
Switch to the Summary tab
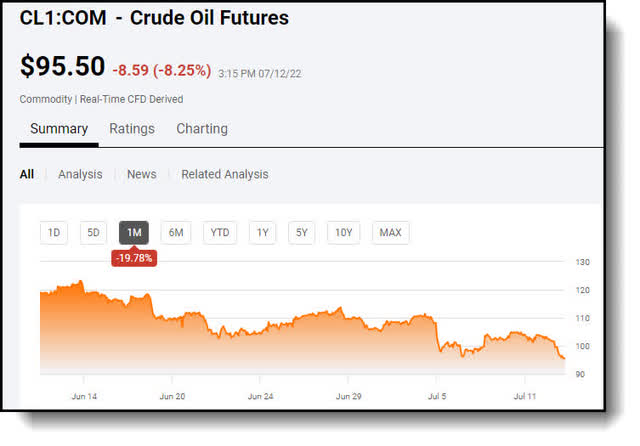58,129
